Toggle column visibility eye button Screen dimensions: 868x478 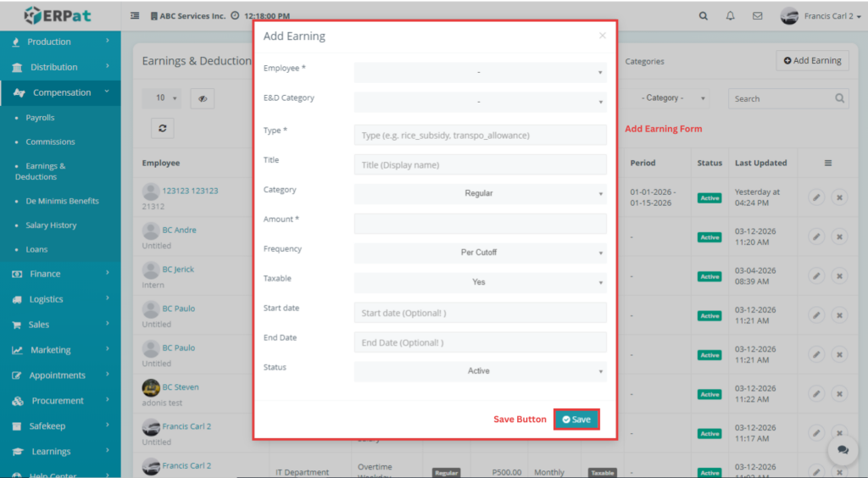click(203, 98)
